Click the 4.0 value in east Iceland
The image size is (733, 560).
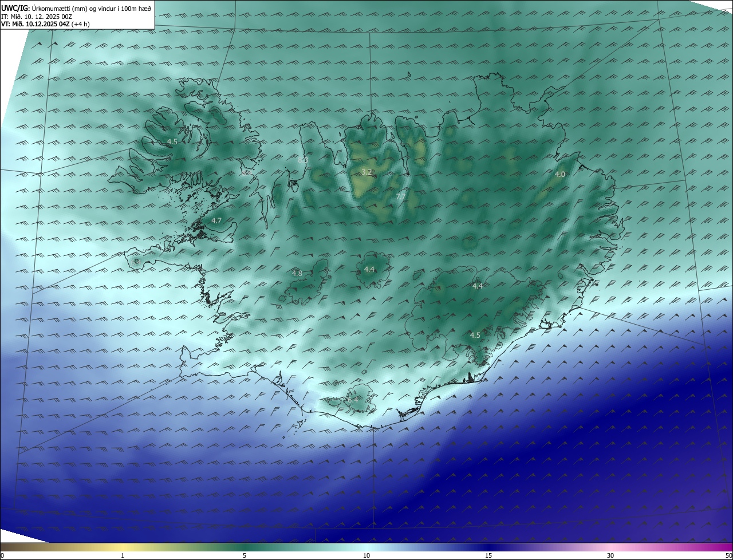(x=560, y=174)
